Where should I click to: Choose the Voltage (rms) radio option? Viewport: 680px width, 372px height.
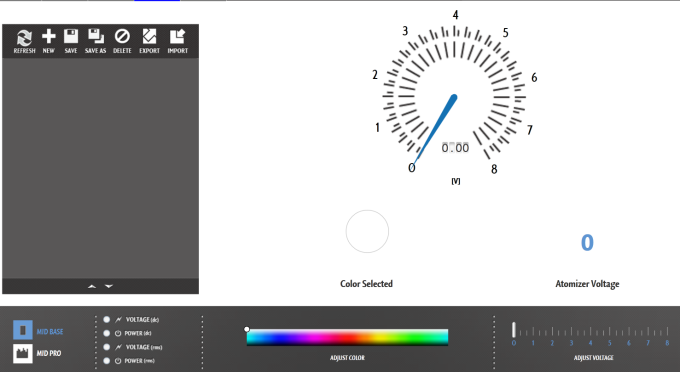pos(107,347)
